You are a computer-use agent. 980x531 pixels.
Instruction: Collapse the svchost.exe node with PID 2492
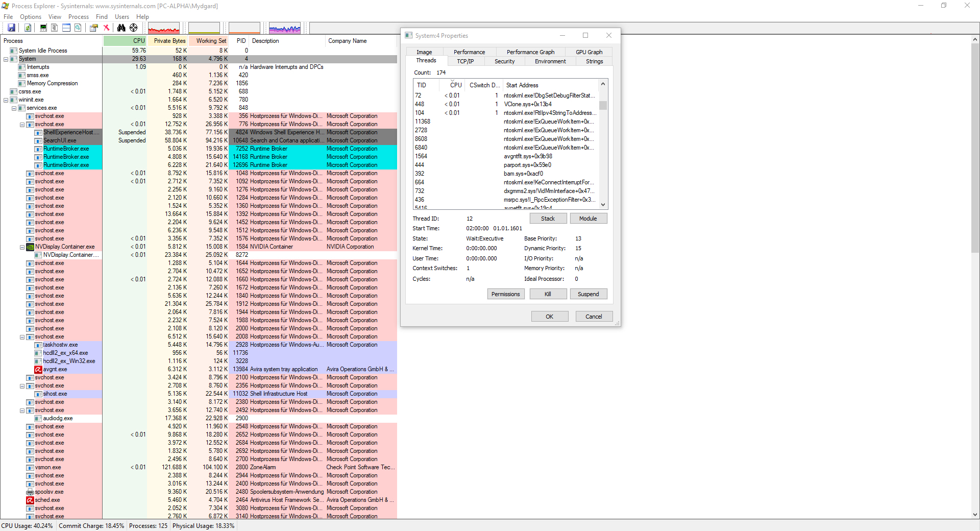coord(22,410)
